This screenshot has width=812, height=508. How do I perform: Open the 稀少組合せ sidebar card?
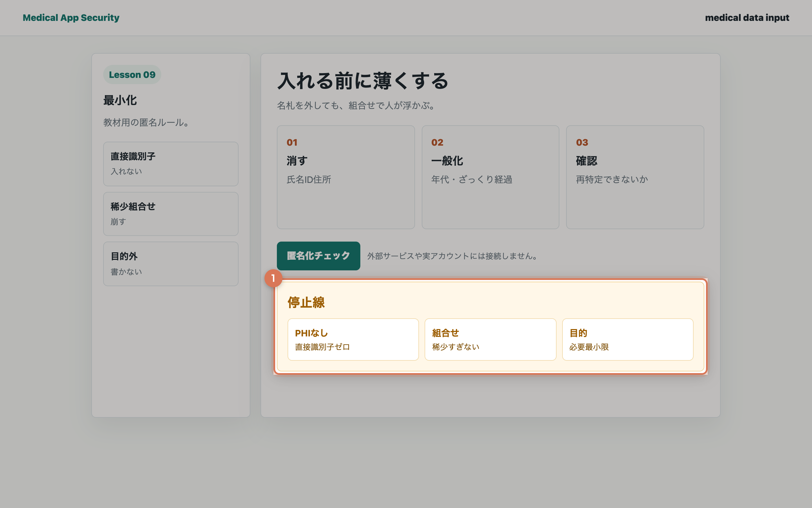[x=171, y=214]
